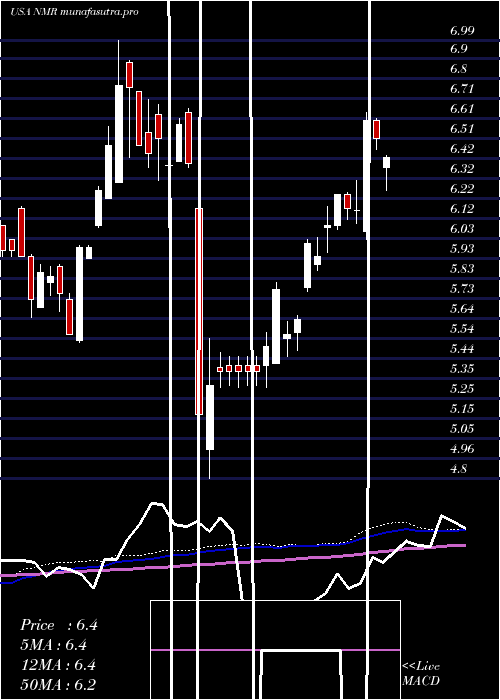This screenshot has width=500, height=700.
Task: Click the 6.71 price level label
Action: pos(462,89)
